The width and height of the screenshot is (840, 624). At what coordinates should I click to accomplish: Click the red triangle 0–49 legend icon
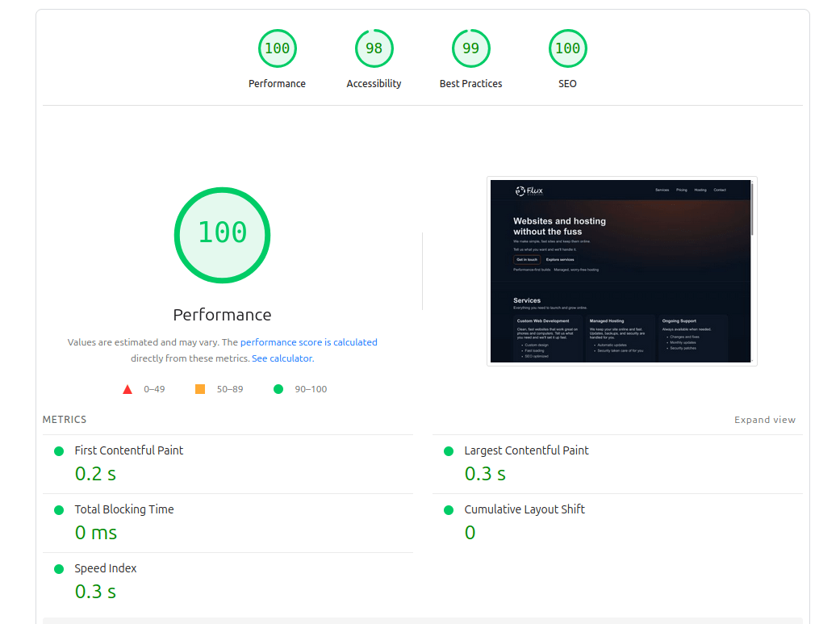pos(127,389)
